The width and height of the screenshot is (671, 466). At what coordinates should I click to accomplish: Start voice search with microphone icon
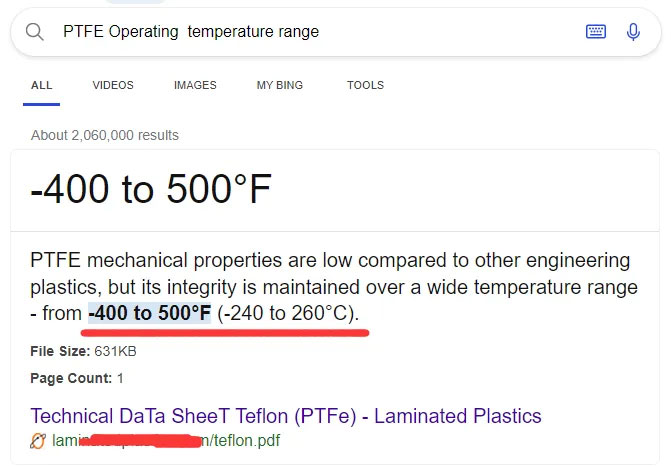[633, 32]
